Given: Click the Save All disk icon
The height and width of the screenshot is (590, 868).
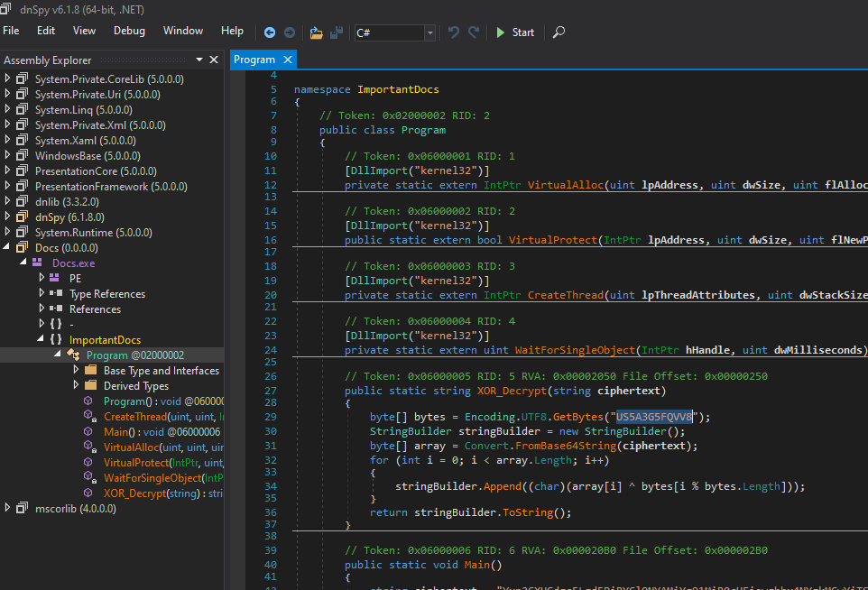Looking at the screenshot, I should [x=337, y=32].
